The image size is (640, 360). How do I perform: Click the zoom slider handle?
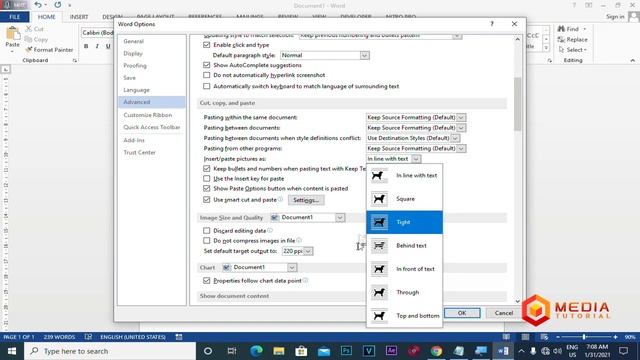tap(584, 337)
